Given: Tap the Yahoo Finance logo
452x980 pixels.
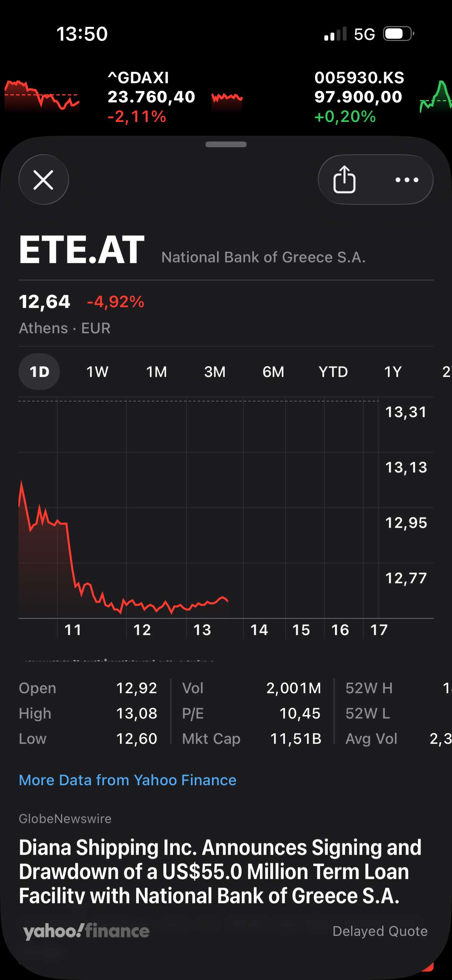Looking at the screenshot, I should click(86, 931).
